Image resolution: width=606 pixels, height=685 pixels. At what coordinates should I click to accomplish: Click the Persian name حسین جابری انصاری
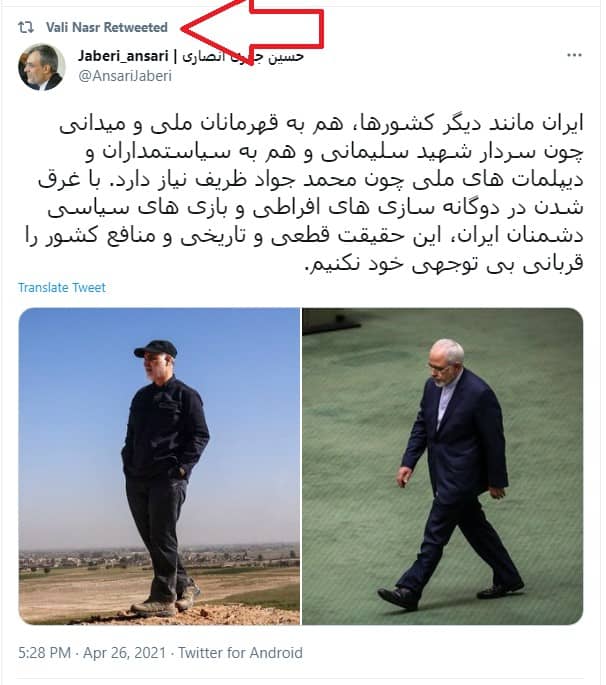[242, 57]
